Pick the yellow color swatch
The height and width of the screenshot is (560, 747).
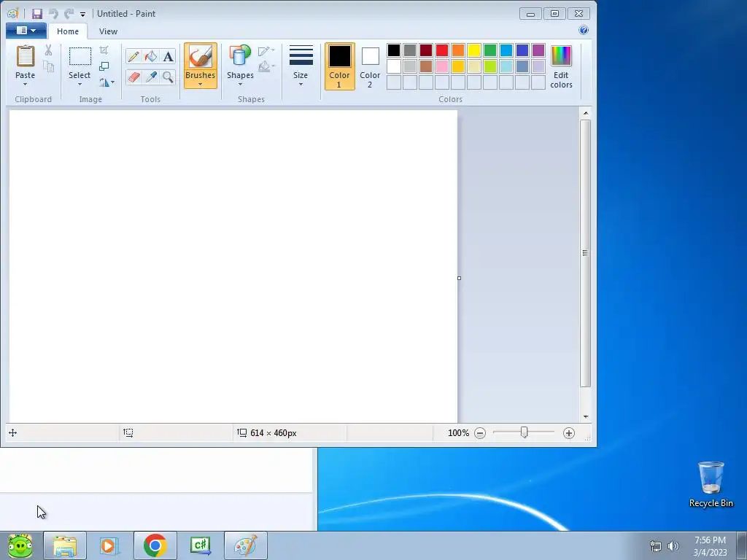pyautogui.click(x=474, y=50)
